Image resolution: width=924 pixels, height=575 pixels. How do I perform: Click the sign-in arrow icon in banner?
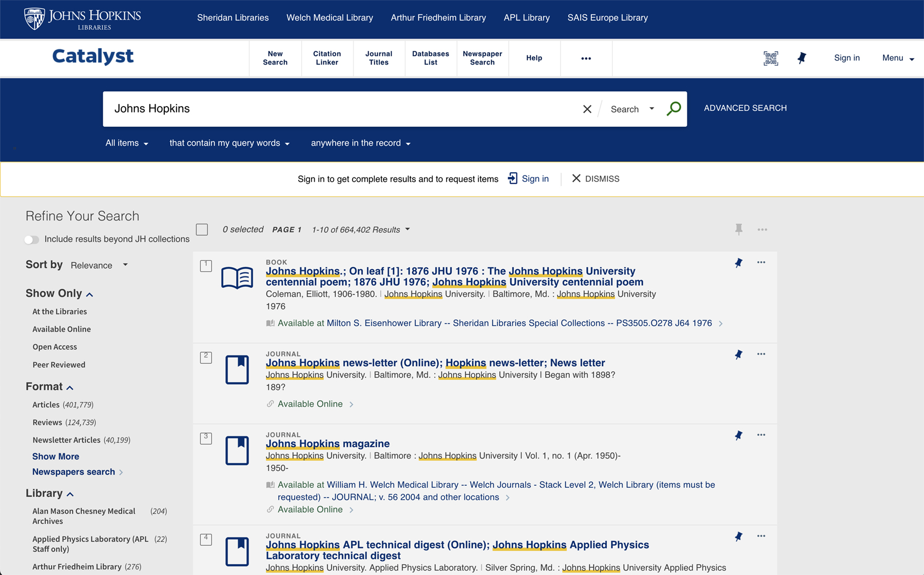pyautogui.click(x=512, y=179)
